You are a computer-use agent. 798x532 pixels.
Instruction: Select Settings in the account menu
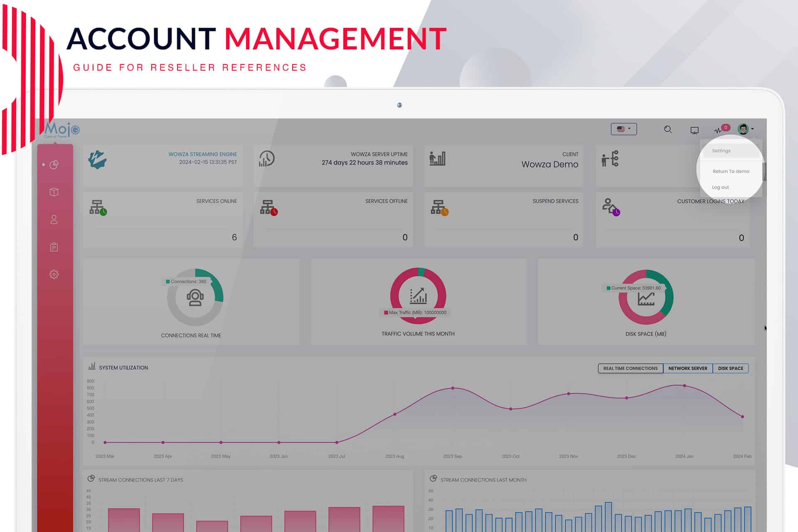(721, 151)
